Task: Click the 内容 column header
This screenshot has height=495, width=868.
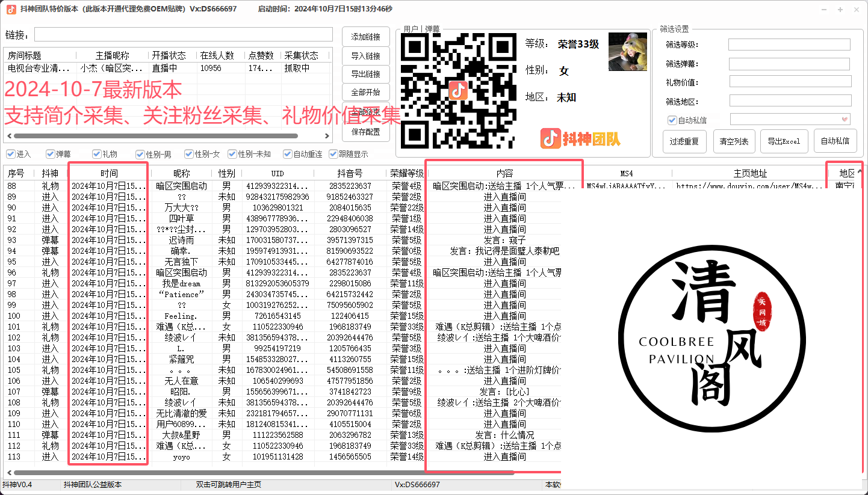Action: pyautogui.click(x=504, y=173)
